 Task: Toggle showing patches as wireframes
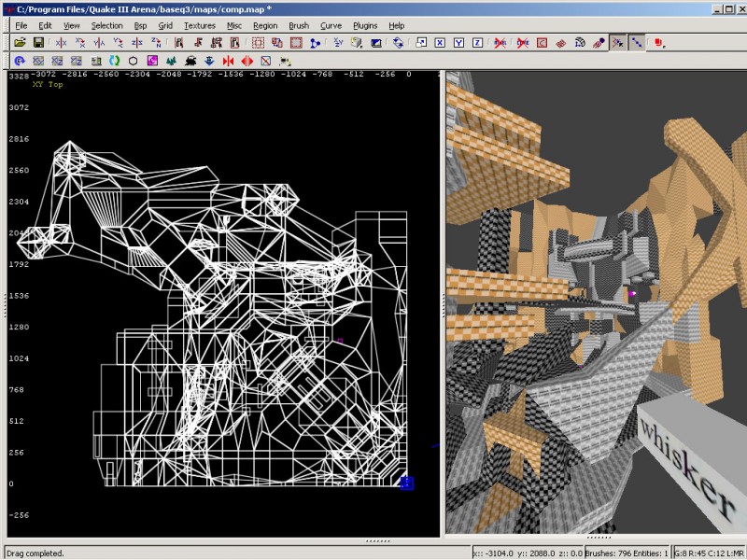561,43
